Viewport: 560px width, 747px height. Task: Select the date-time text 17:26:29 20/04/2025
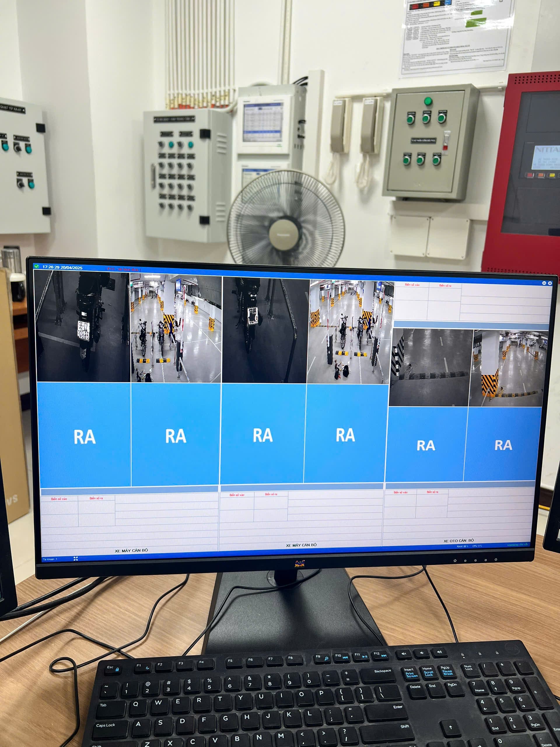(x=62, y=268)
